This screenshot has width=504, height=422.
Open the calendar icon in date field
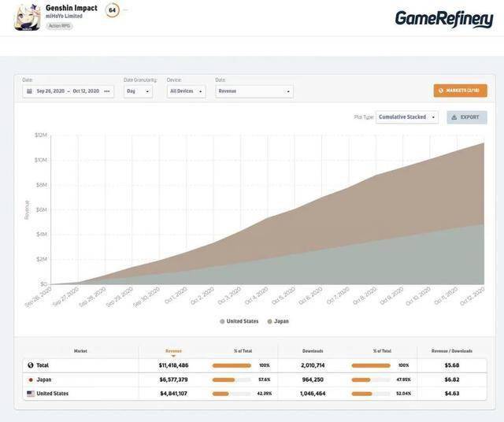coord(29,91)
